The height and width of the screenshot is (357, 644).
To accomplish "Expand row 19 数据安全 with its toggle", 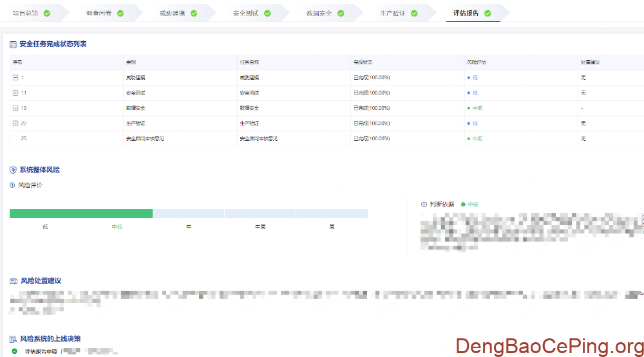I will tap(15, 108).
